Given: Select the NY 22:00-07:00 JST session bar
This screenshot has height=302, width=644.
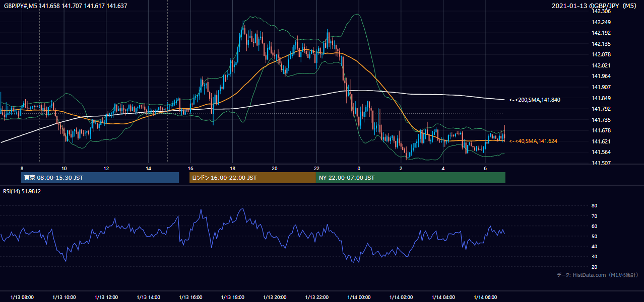Looking at the screenshot, I should (x=411, y=178).
